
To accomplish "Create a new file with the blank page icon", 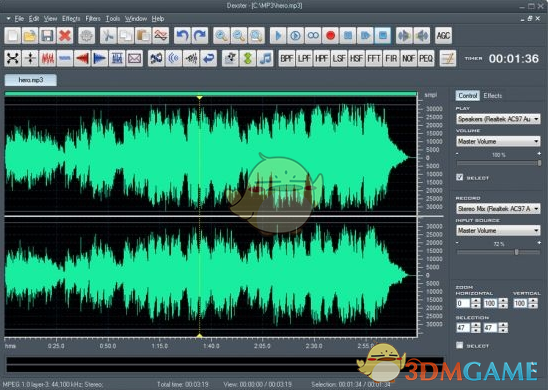I will tap(13, 35).
